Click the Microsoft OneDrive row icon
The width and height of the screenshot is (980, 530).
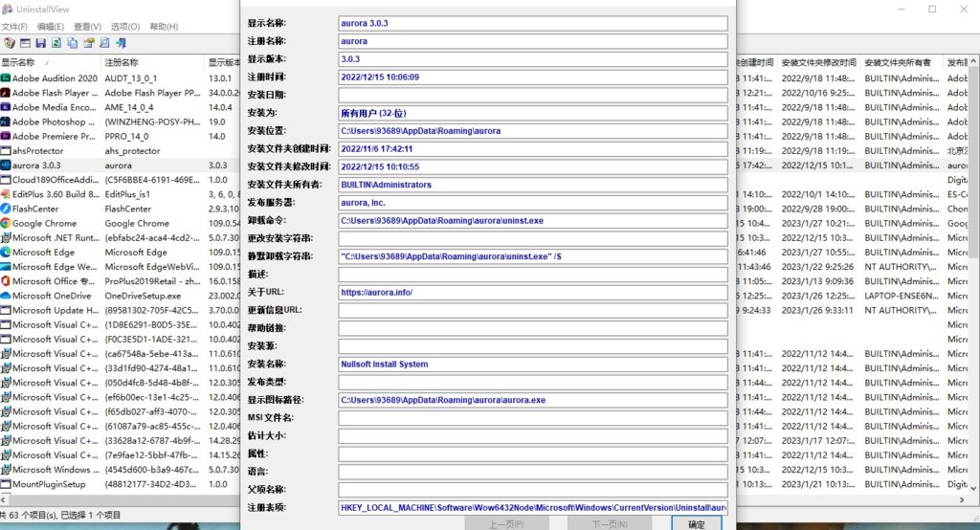click(x=6, y=296)
